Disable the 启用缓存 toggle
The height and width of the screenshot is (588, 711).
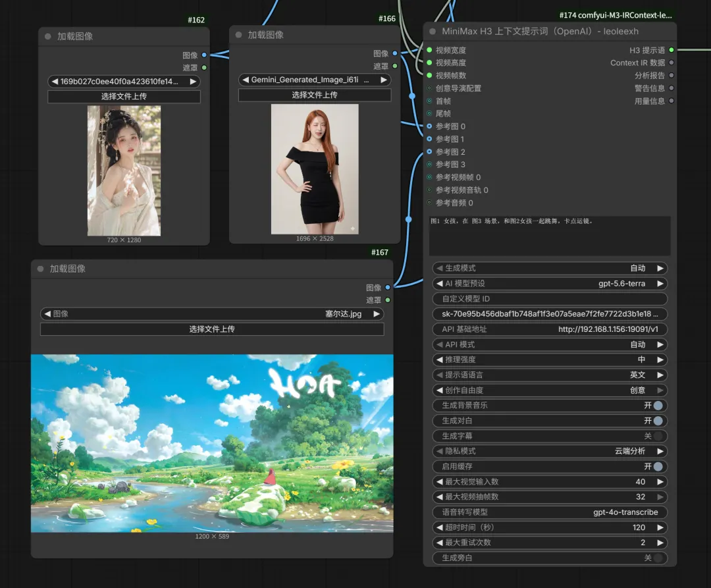tap(658, 466)
